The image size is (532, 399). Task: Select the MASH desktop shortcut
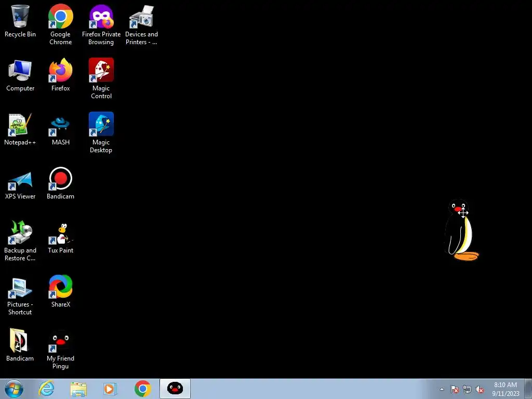pyautogui.click(x=60, y=131)
